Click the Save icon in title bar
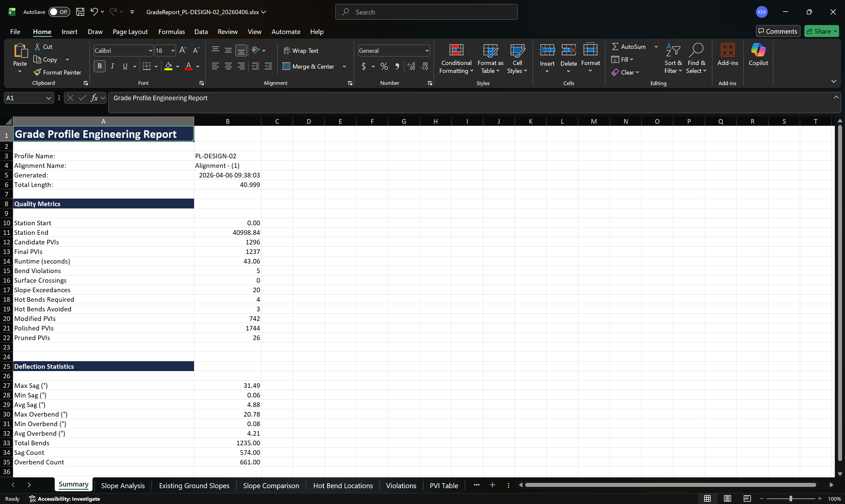This screenshot has height=504, width=845. [x=80, y=12]
